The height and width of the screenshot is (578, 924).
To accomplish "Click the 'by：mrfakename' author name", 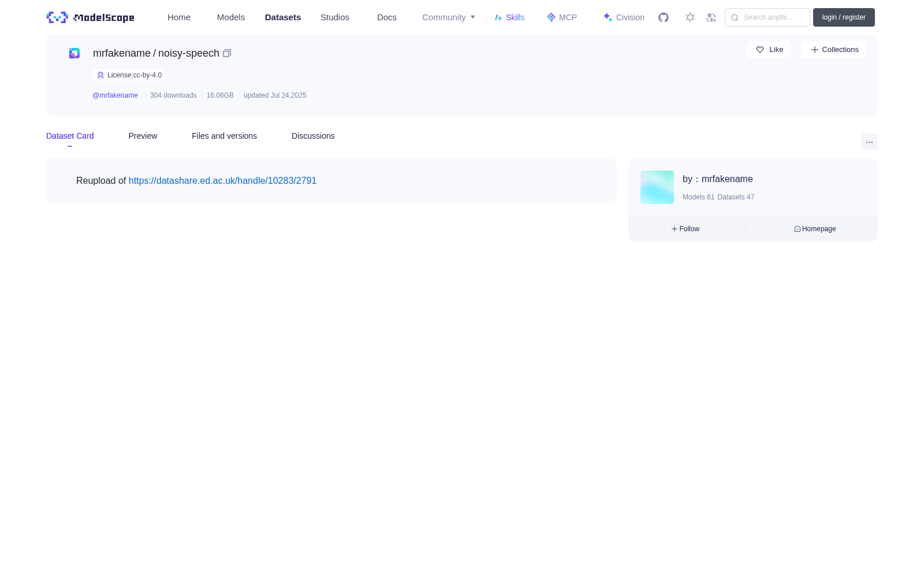I will tap(718, 179).
